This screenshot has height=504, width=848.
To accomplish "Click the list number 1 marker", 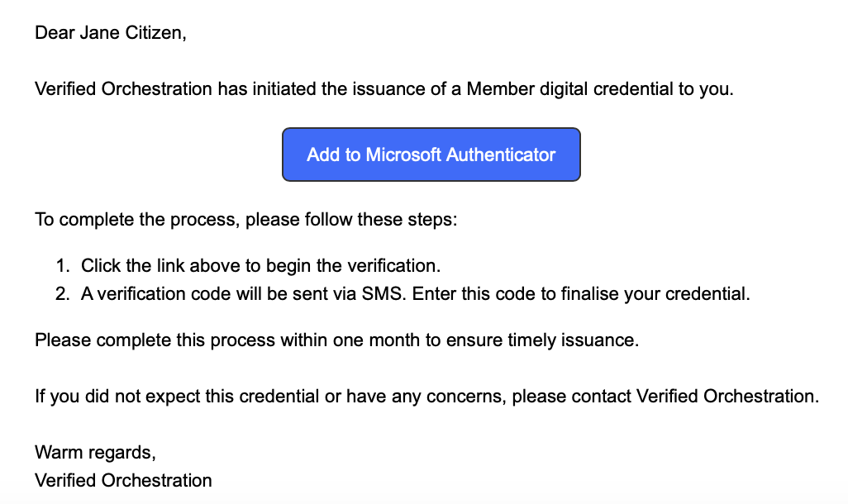I will (63, 265).
